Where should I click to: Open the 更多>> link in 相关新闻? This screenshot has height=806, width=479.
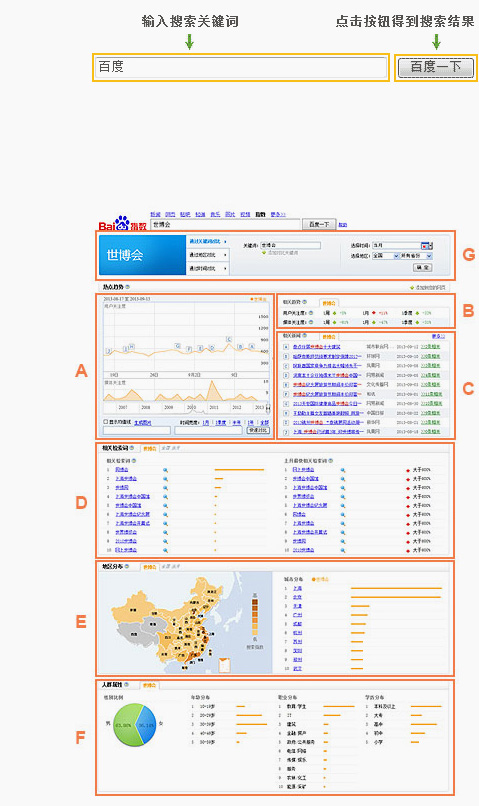pyautogui.click(x=438, y=336)
